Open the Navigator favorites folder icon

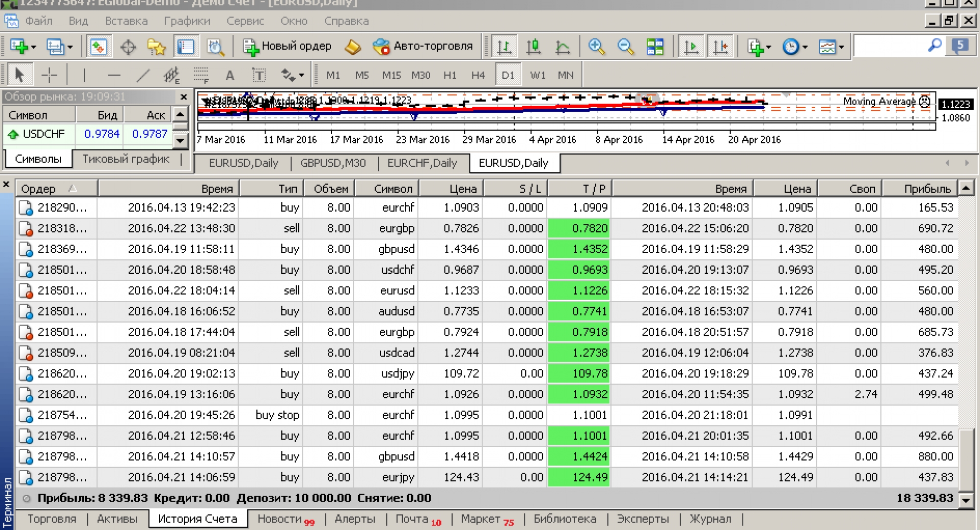(156, 47)
